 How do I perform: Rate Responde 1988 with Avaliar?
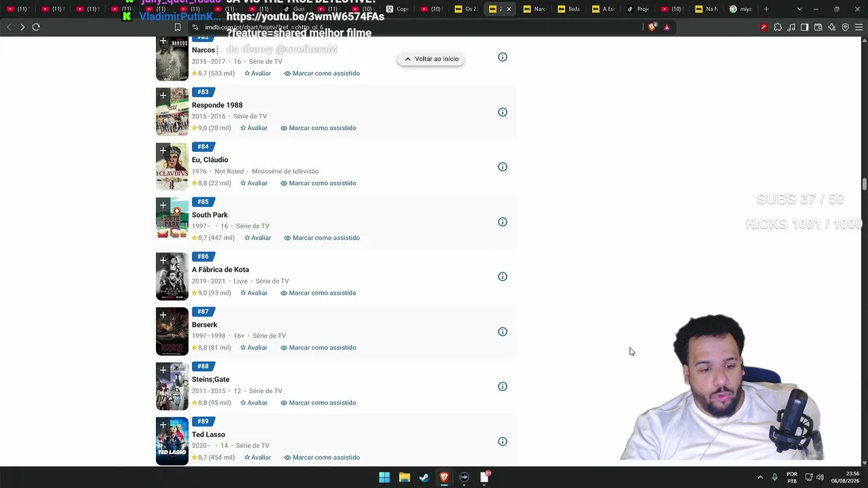click(x=254, y=128)
